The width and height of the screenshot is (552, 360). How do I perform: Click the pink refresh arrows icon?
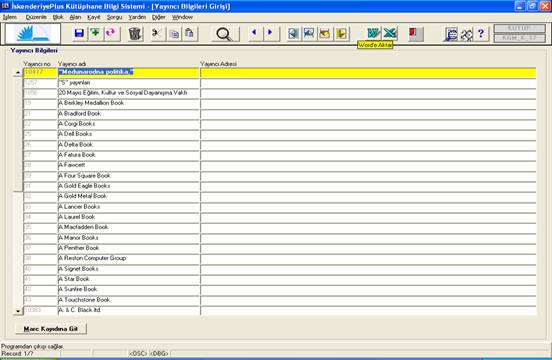click(x=111, y=33)
